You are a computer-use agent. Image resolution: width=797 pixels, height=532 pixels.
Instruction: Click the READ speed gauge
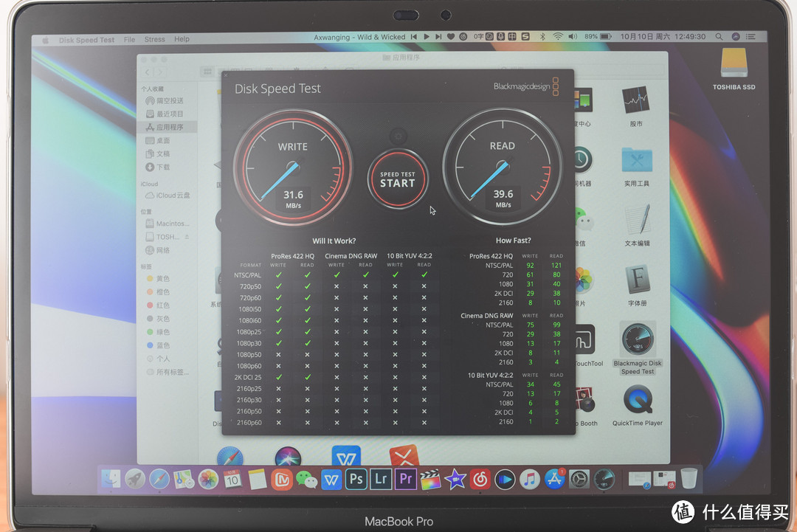tap(503, 166)
